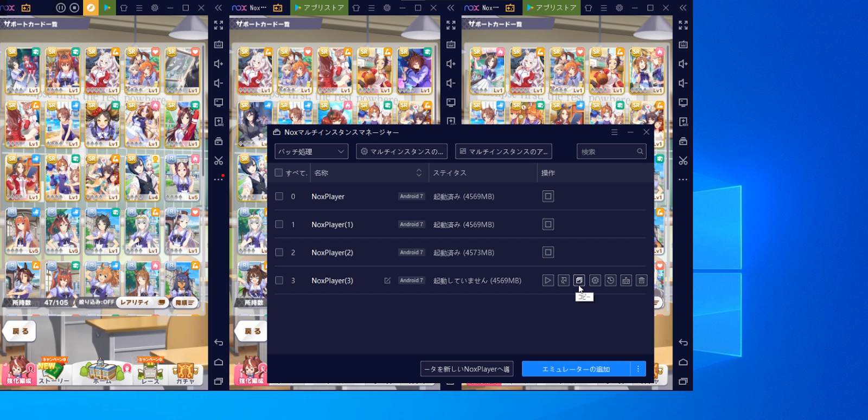Use scissors screenshot tool in rightmost Nox sidebar
This screenshot has height=420, width=868.
pos(683,160)
